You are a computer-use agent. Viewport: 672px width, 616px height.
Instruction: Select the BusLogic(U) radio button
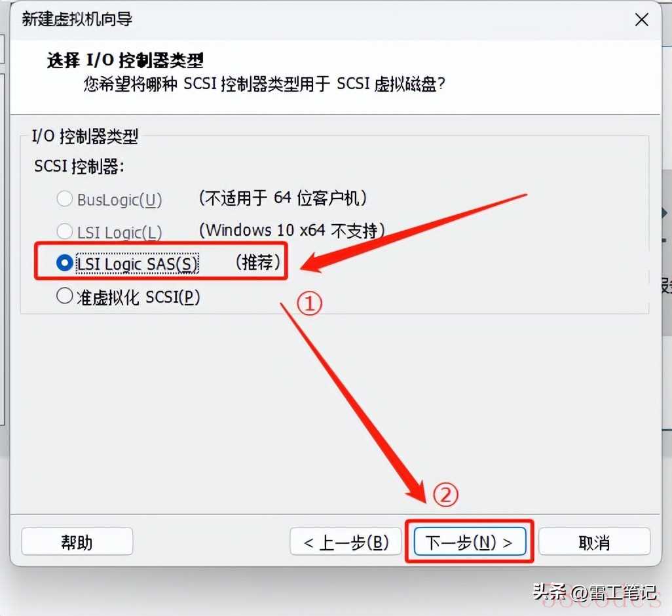[110, 199]
